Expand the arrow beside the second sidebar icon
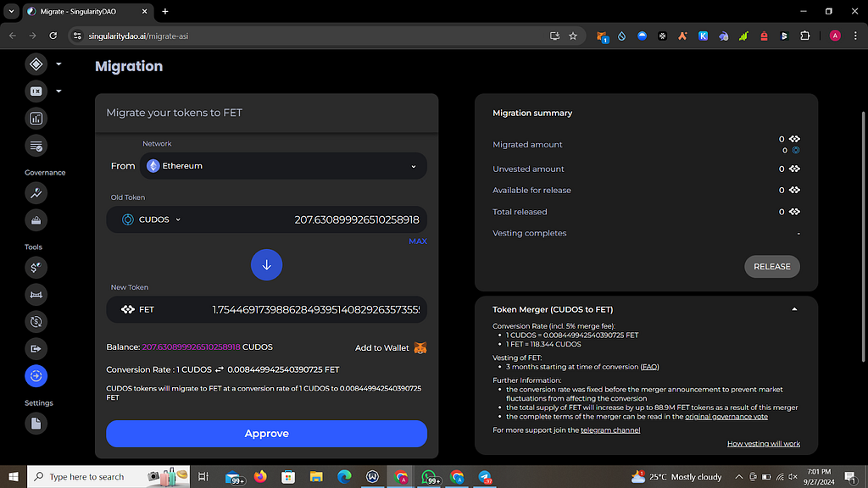The image size is (868, 488). coord(58,91)
